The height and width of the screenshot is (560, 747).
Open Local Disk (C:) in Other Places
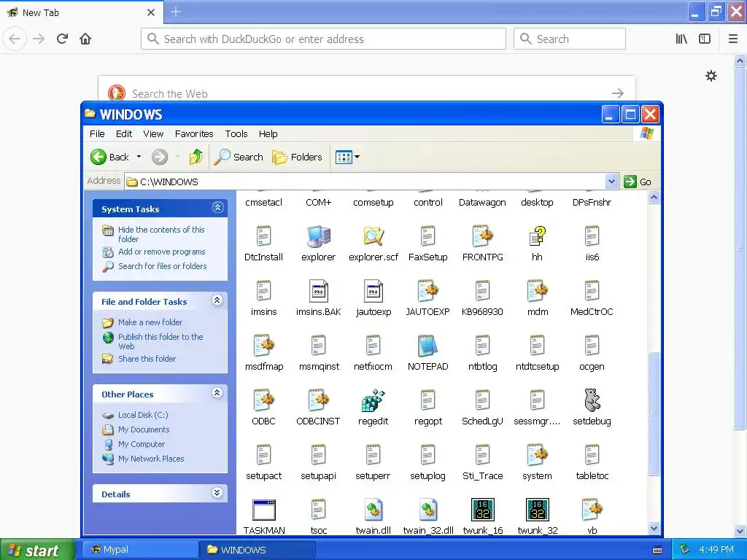click(143, 415)
